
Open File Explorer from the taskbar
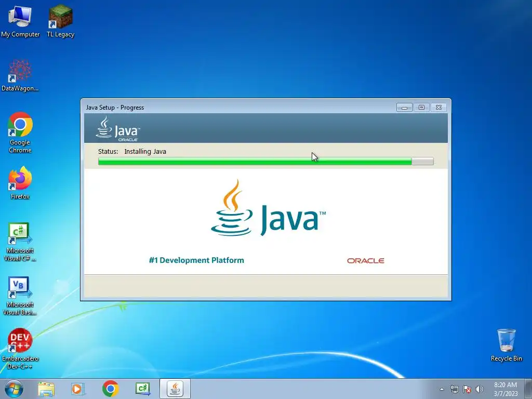(x=46, y=389)
